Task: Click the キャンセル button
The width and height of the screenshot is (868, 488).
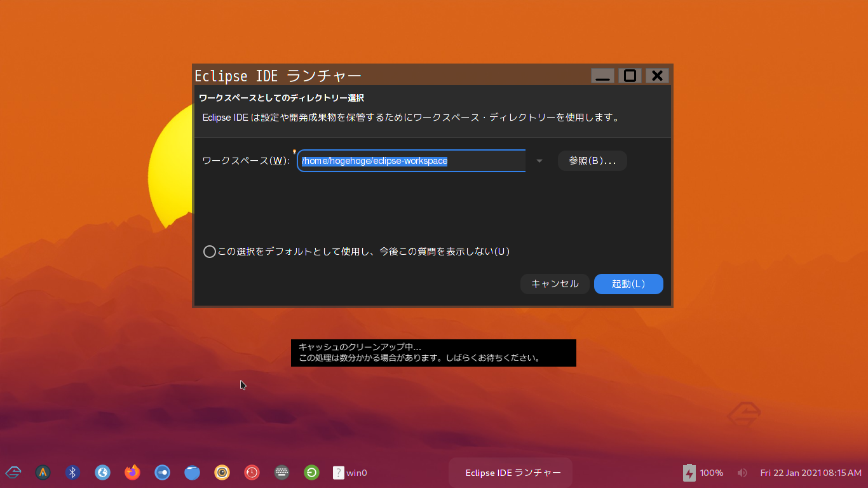Action: point(555,284)
